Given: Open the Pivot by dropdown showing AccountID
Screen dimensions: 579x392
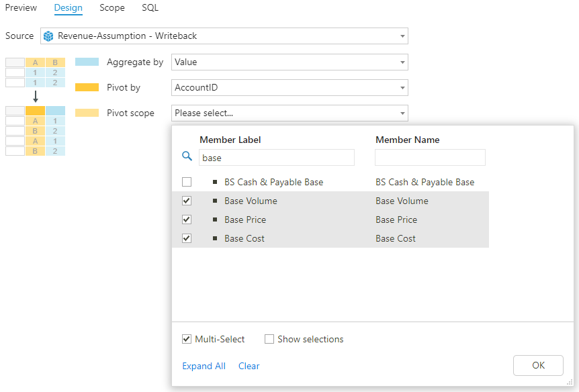Looking at the screenshot, I should click(402, 87).
